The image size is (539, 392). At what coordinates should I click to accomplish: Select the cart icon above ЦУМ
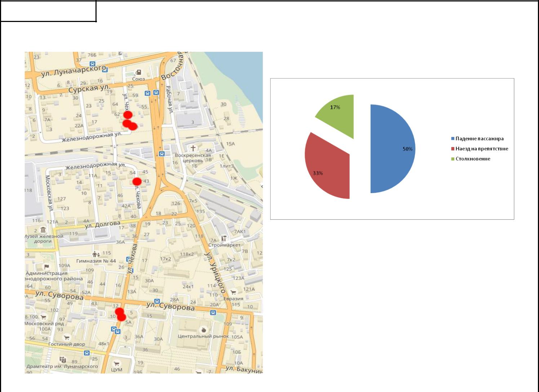[x=116, y=364]
